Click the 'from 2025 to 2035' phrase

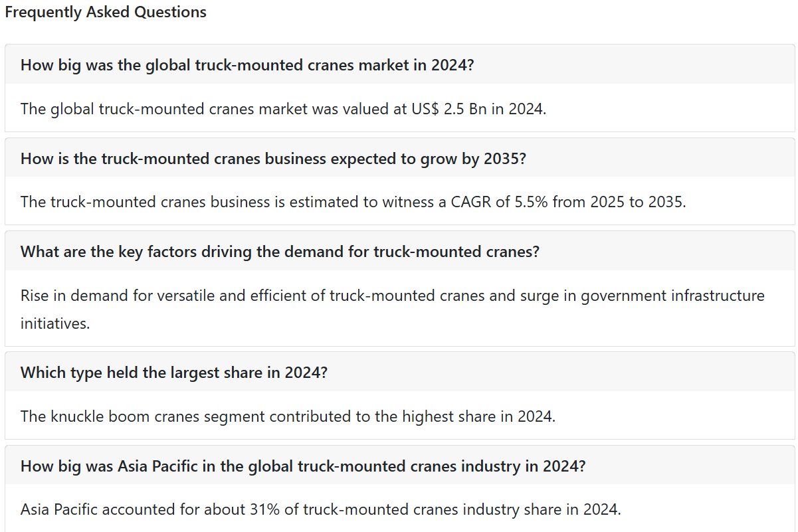coord(619,202)
